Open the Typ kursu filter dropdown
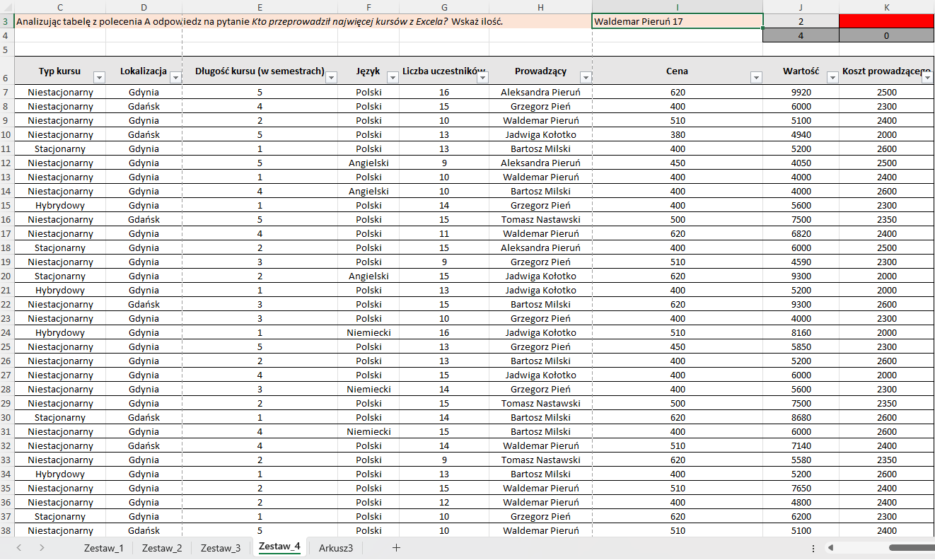Image resolution: width=935 pixels, height=560 pixels. tap(99, 78)
